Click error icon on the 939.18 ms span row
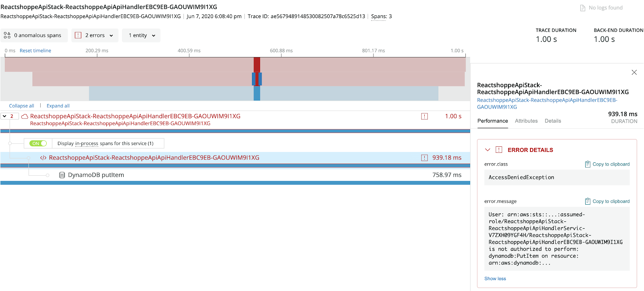This screenshot has width=644, height=291. [424, 158]
